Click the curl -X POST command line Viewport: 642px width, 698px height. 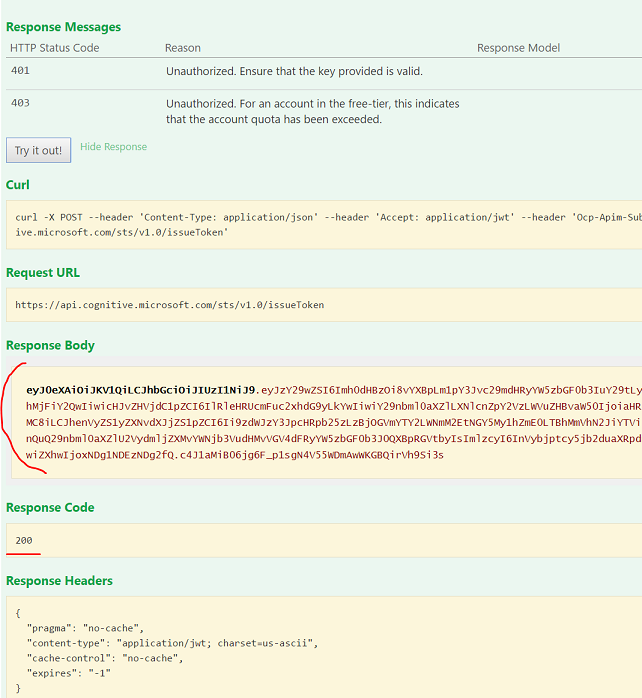point(329,217)
